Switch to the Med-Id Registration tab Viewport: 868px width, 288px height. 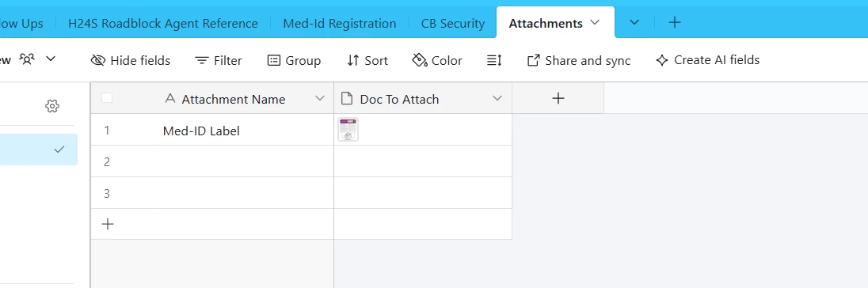click(x=339, y=23)
